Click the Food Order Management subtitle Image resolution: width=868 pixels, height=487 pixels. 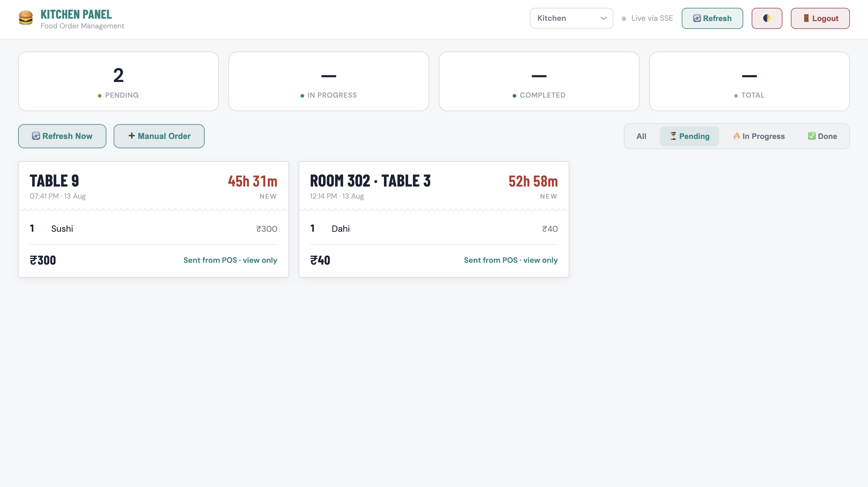(x=82, y=26)
